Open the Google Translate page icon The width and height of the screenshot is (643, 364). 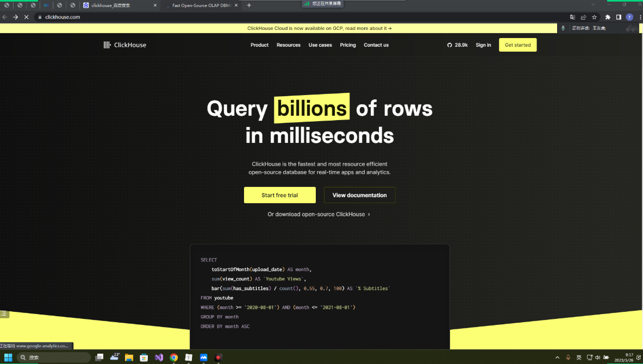tap(572, 17)
